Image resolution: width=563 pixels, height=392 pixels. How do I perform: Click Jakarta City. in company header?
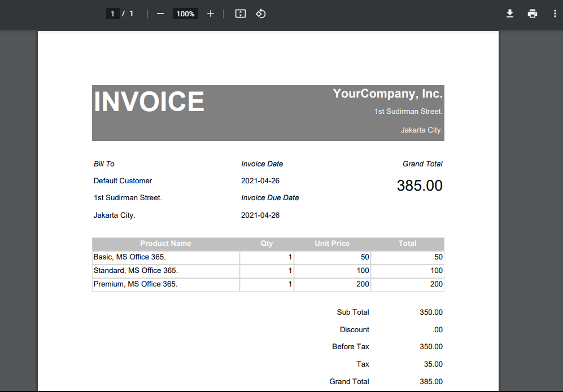[421, 130]
